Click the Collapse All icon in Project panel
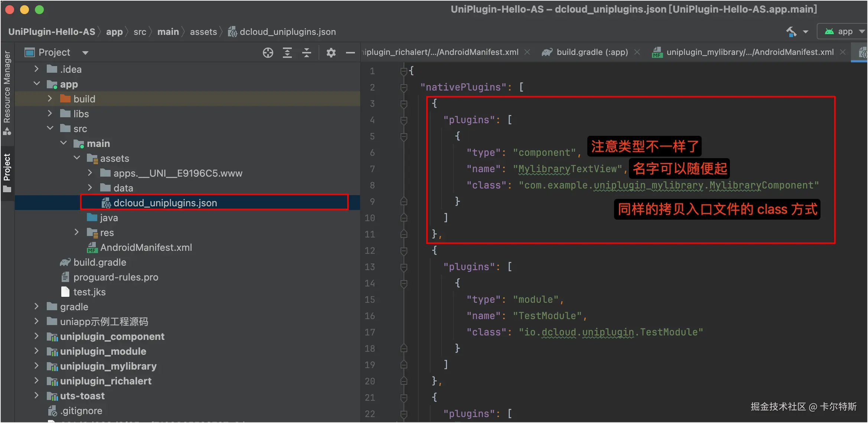Viewport: 868px width, 423px height. [307, 53]
